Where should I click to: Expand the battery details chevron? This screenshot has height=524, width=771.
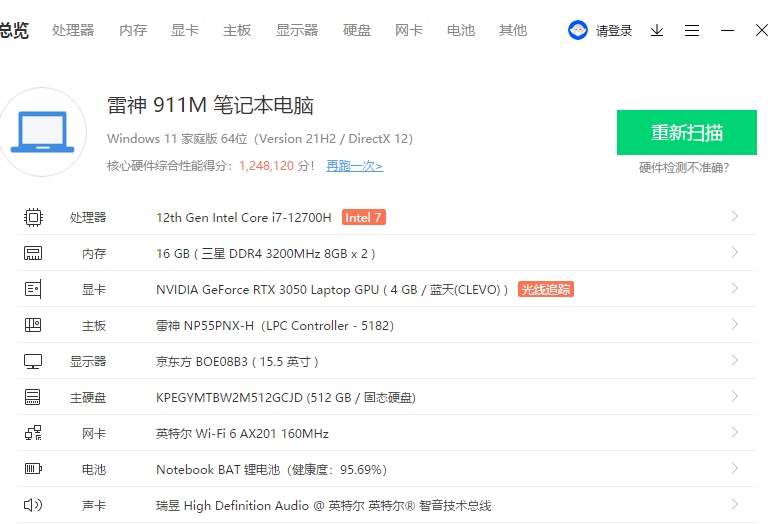click(735, 469)
